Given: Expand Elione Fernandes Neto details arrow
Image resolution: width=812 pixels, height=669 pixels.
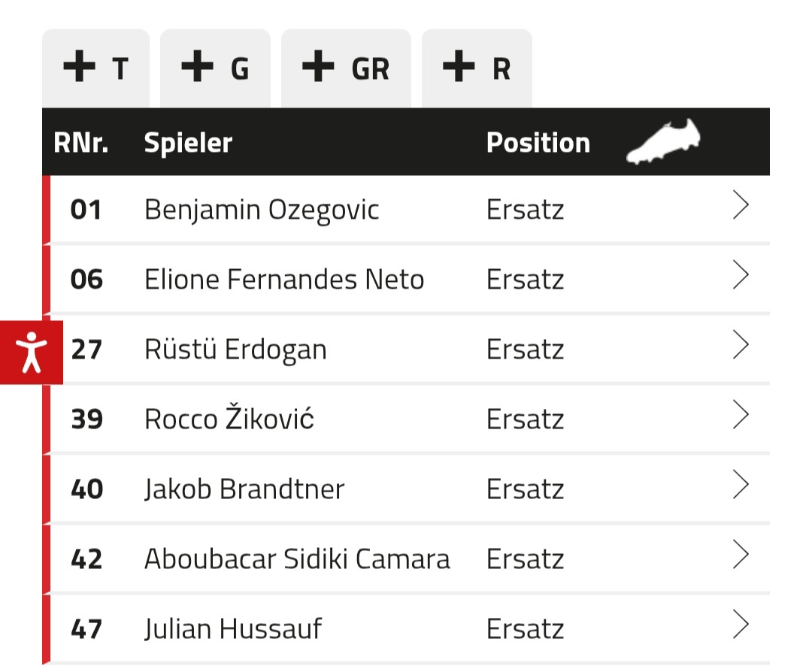Looking at the screenshot, I should (x=741, y=276).
